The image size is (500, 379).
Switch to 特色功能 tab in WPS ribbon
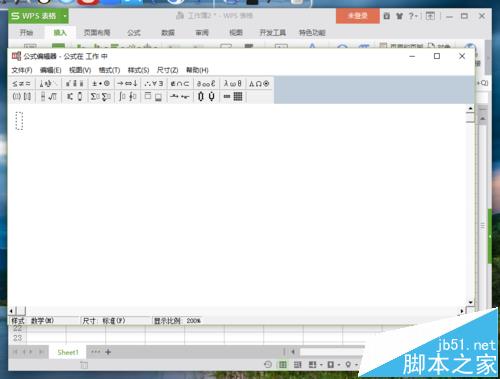312,33
